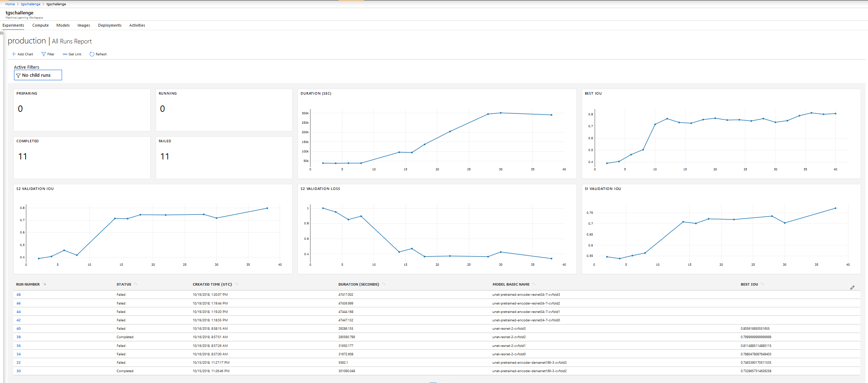868x383 pixels.
Task: Click the edit table columns pencil
Action: pos(852,288)
